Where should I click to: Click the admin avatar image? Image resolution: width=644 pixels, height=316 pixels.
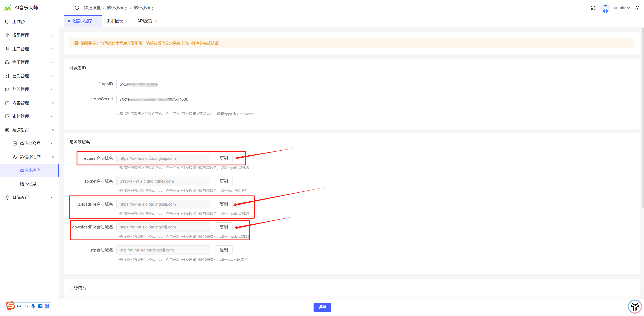point(605,8)
